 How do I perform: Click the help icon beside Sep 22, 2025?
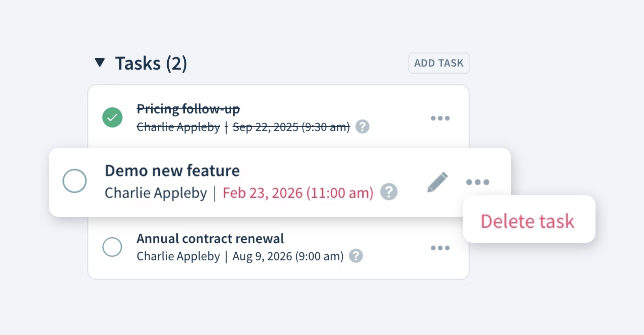[x=362, y=127]
